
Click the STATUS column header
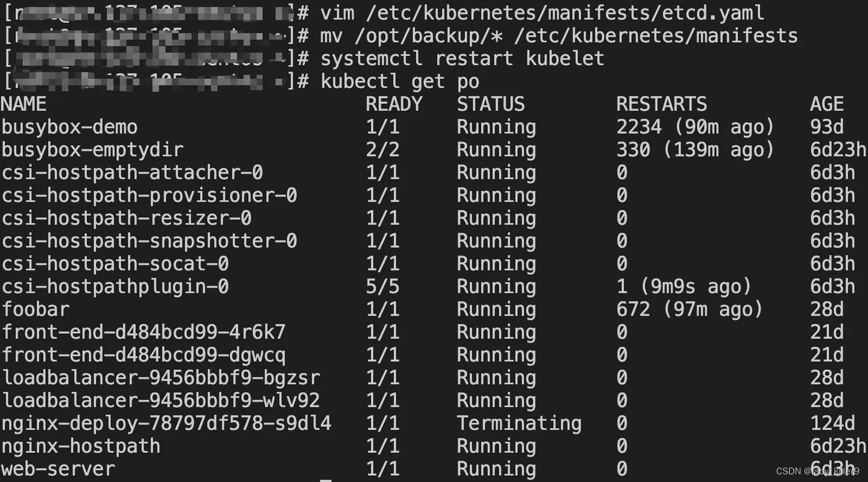(x=491, y=104)
